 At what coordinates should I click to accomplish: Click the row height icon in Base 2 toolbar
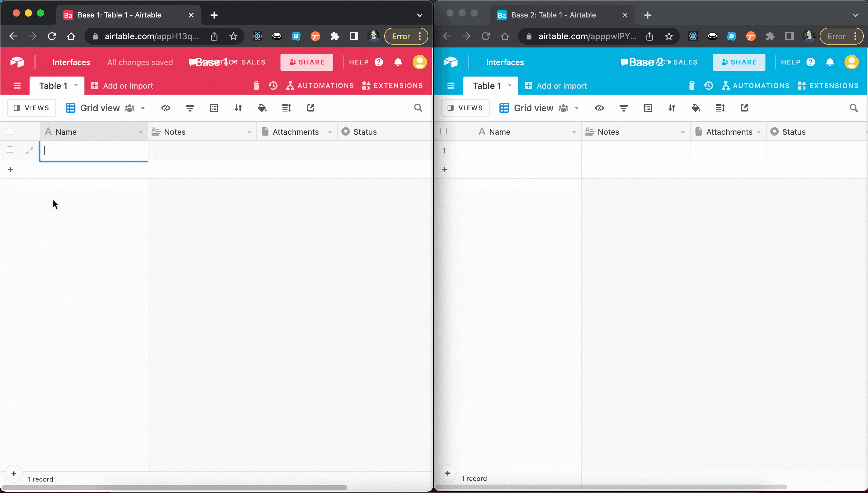720,108
